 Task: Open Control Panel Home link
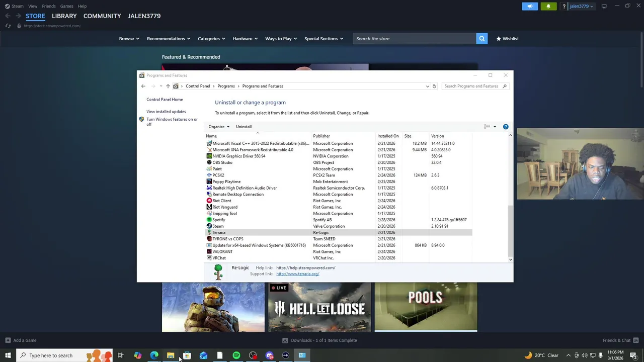(x=165, y=100)
